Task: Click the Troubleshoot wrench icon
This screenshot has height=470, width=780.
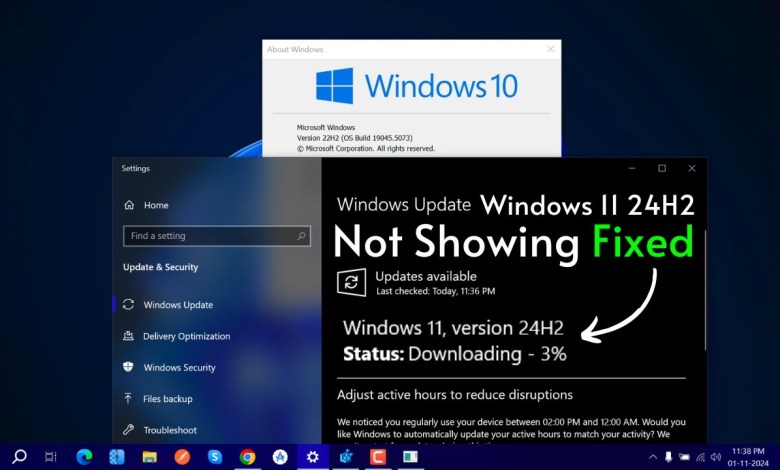Action: 128,430
